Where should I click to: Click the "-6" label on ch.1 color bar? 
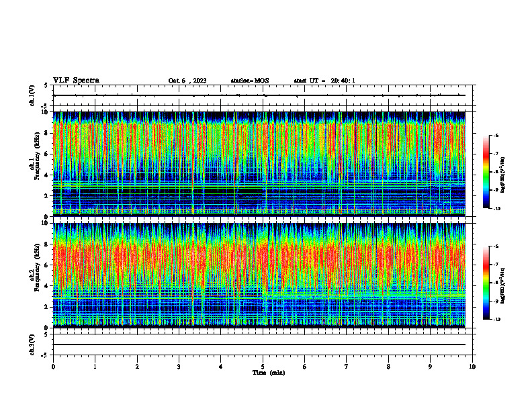(x=496, y=136)
